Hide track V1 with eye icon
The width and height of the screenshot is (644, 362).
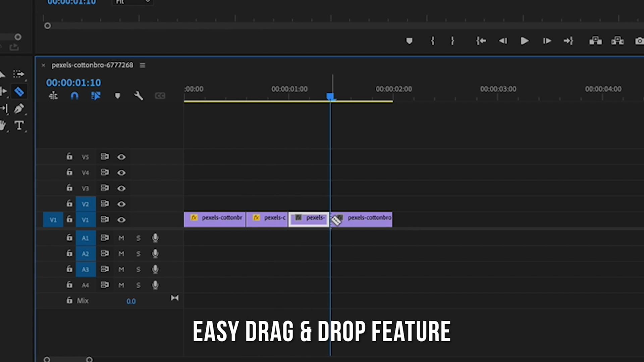coord(121,220)
